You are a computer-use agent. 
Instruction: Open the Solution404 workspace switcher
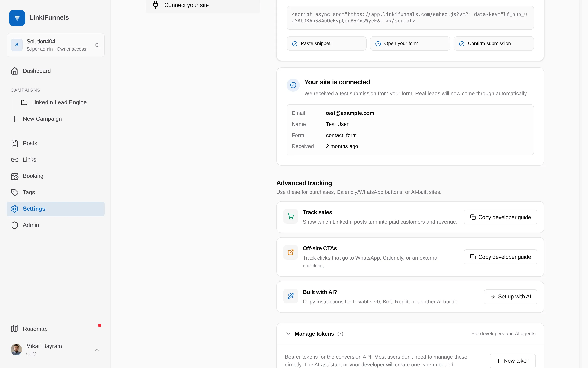click(55, 45)
